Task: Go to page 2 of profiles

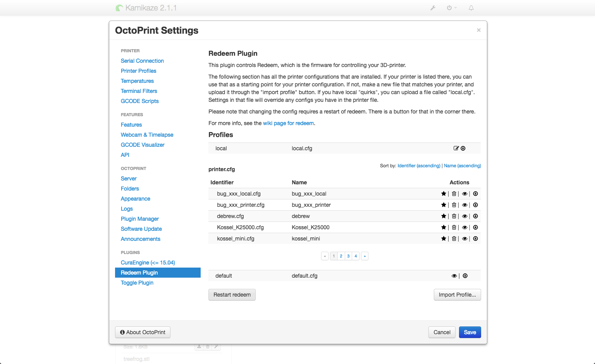Action: tap(341, 256)
